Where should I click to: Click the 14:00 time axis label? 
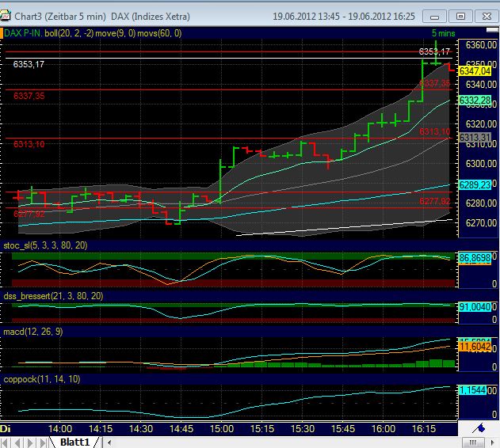pyautogui.click(x=60, y=428)
